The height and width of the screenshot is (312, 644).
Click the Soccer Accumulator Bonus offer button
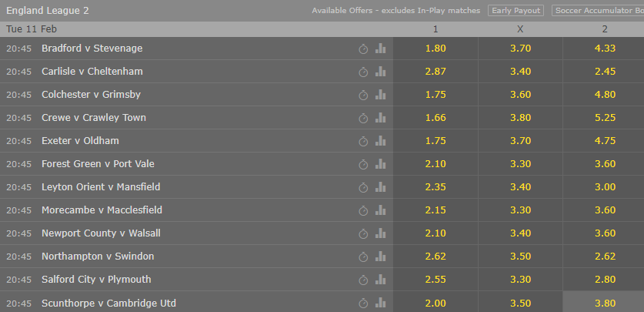(598, 10)
